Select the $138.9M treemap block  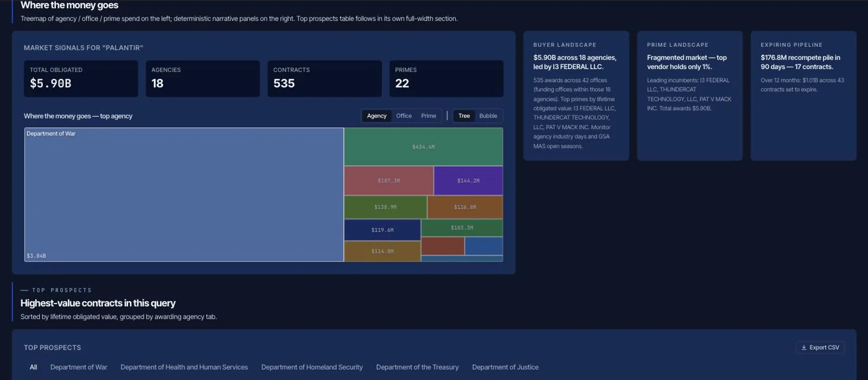tap(385, 207)
